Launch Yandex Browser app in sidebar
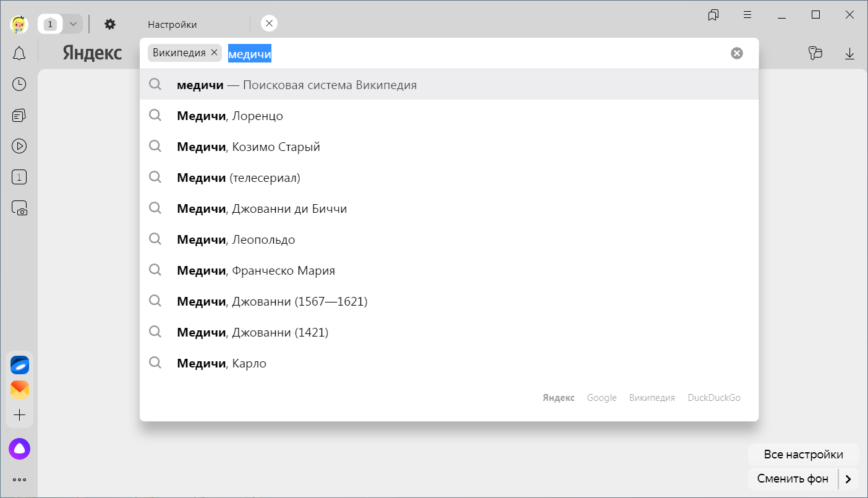Viewport: 868px width, 498px height. tap(20, 365)
